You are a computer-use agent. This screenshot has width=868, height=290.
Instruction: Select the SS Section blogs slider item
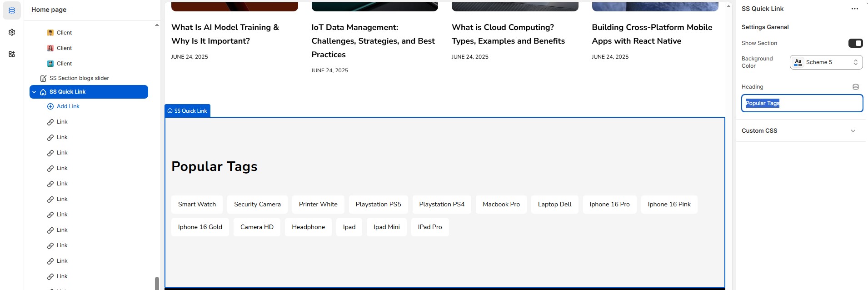(x=79, y=78)
